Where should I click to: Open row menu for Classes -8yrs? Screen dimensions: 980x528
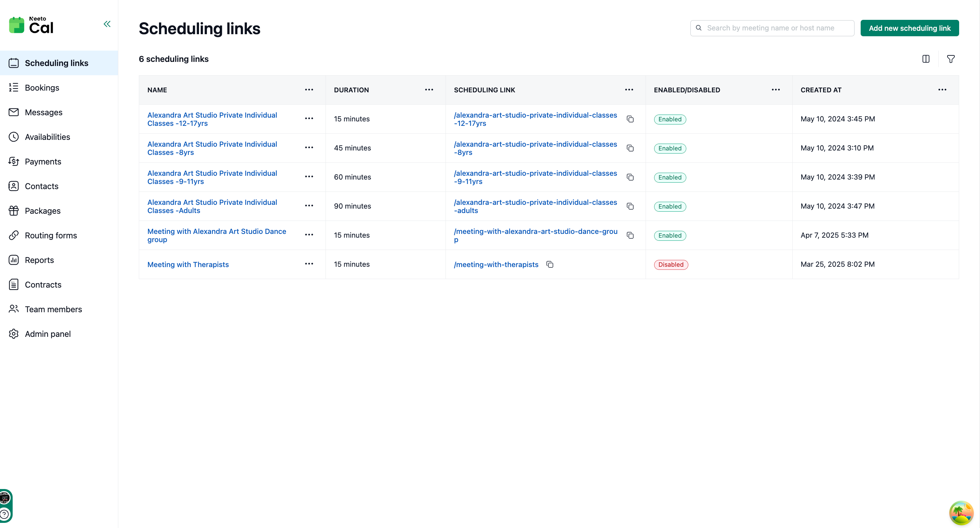309,148
